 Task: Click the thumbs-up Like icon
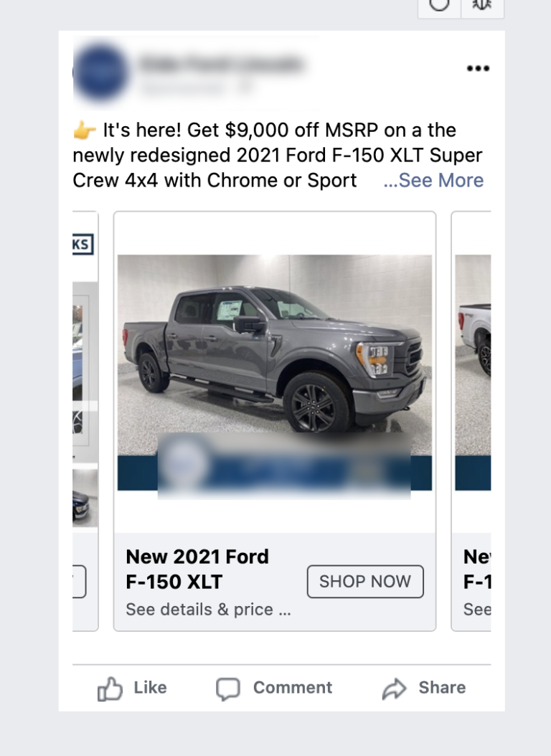(x=109, y=687)
